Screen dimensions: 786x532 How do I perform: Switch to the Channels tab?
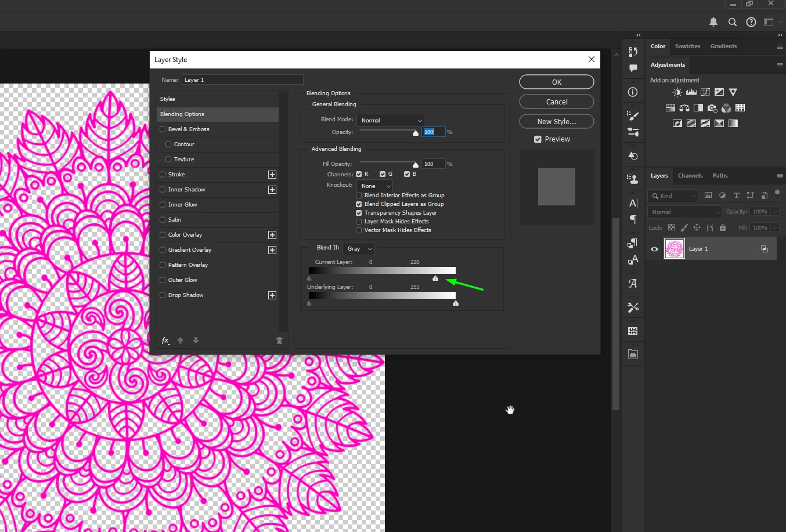pyautogui.click(x=690, y=176)
